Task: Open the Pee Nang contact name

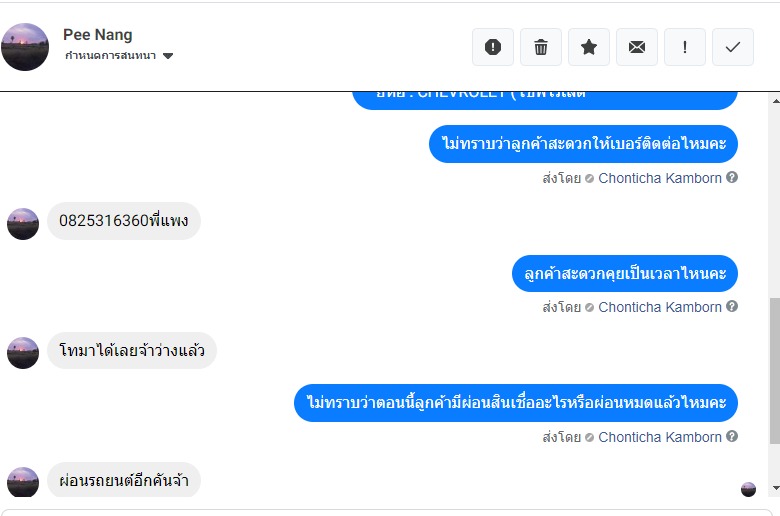Action: [x=96, y=35]
